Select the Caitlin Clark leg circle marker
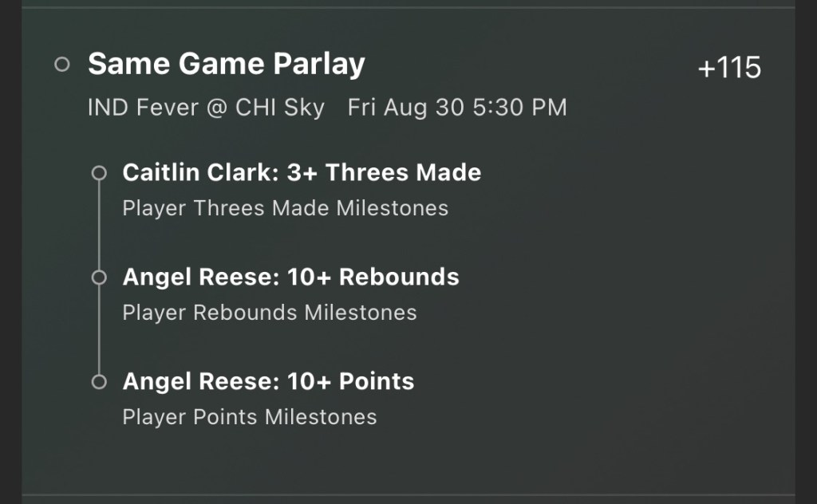This screenshot has height=504, width=817. (x=99, y=173)
